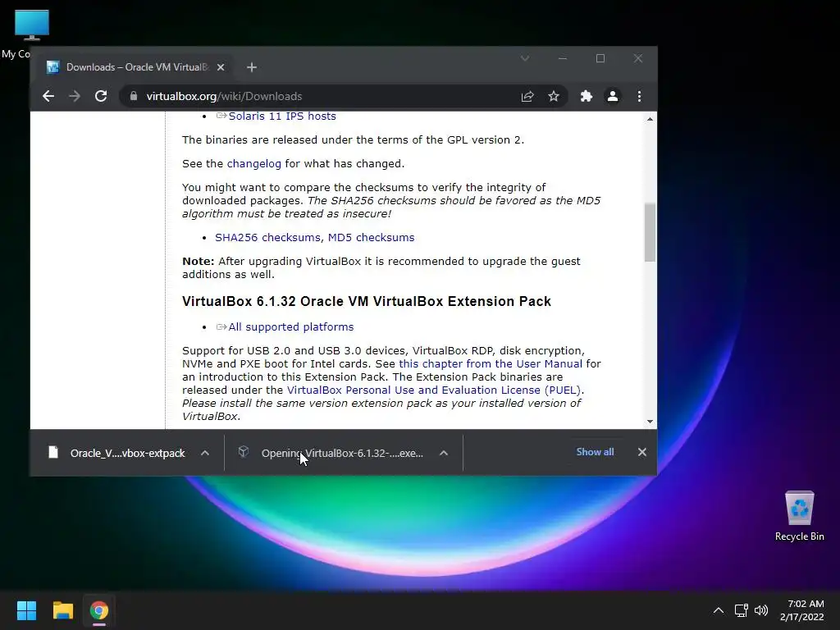The image size is (840, 630).
Task: Expand options for the VirtualBox-6.1.32 exe download
Action: [444, 453]
